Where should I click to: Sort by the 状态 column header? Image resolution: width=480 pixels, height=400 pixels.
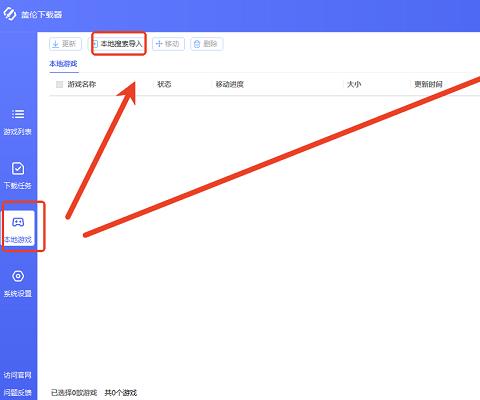click(164, 84)
